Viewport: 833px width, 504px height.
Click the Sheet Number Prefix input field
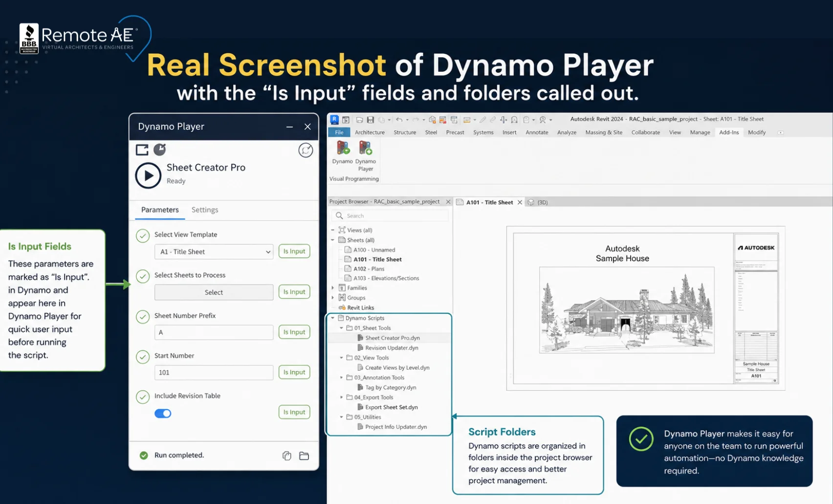coord(214,332)
